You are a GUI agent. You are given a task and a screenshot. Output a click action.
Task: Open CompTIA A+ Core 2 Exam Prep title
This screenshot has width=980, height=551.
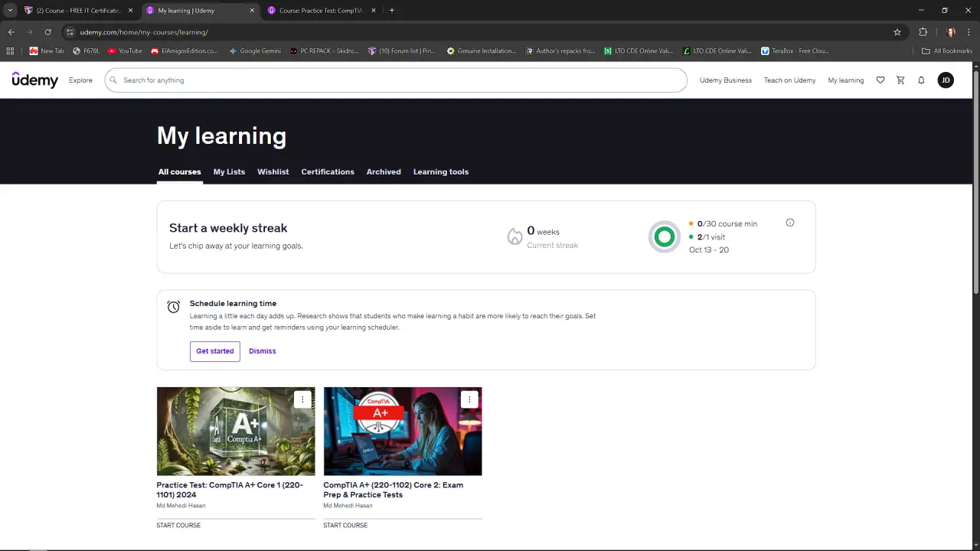click(393, 490)
